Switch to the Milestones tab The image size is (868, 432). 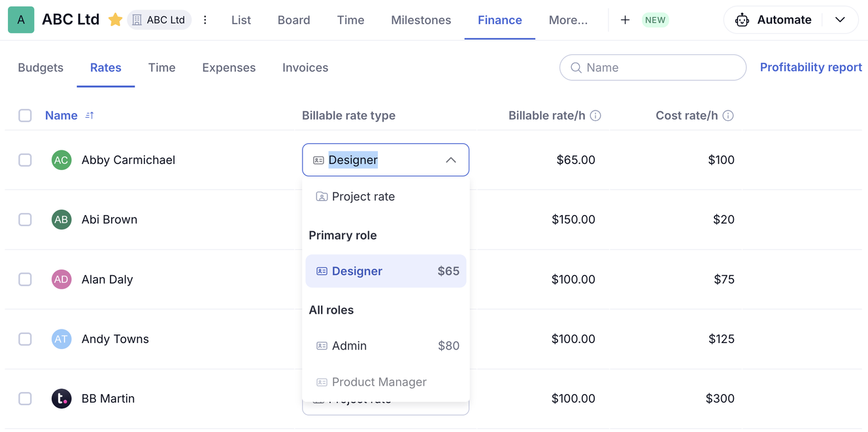point(421,20)
